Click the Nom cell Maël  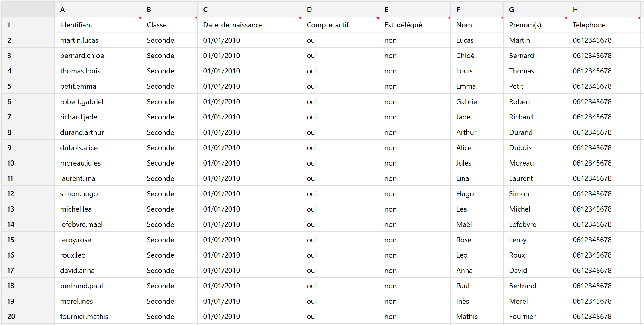477,224
